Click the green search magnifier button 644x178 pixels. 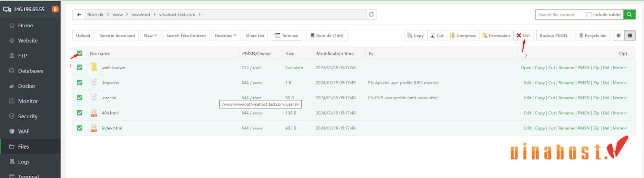[629, 15]
